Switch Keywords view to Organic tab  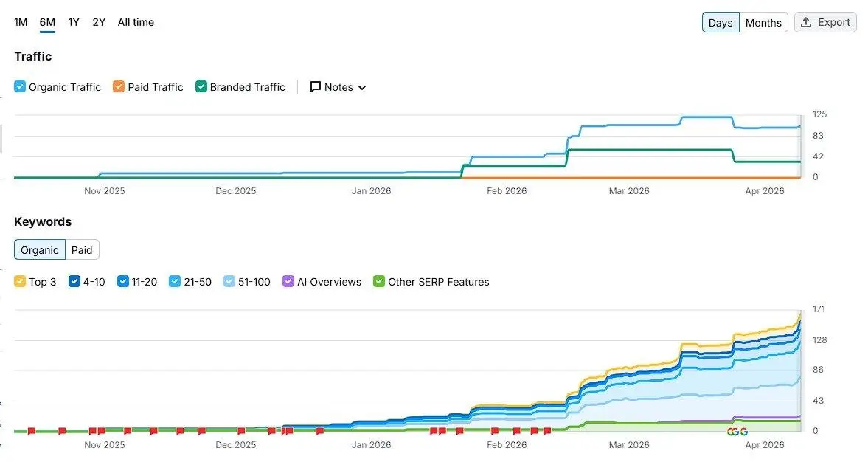[x=40, y=250]
